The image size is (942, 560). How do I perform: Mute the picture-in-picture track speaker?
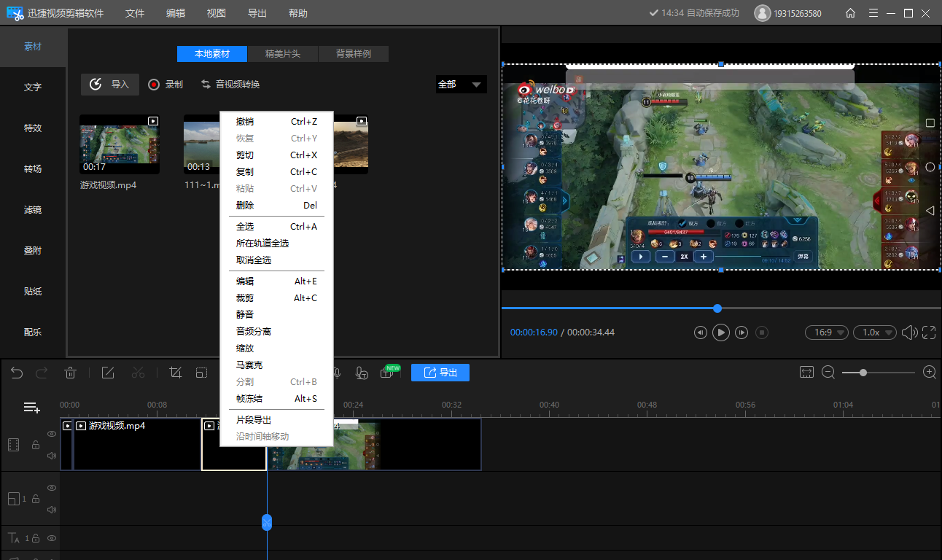pyautogui.click(x=52, y=510)
